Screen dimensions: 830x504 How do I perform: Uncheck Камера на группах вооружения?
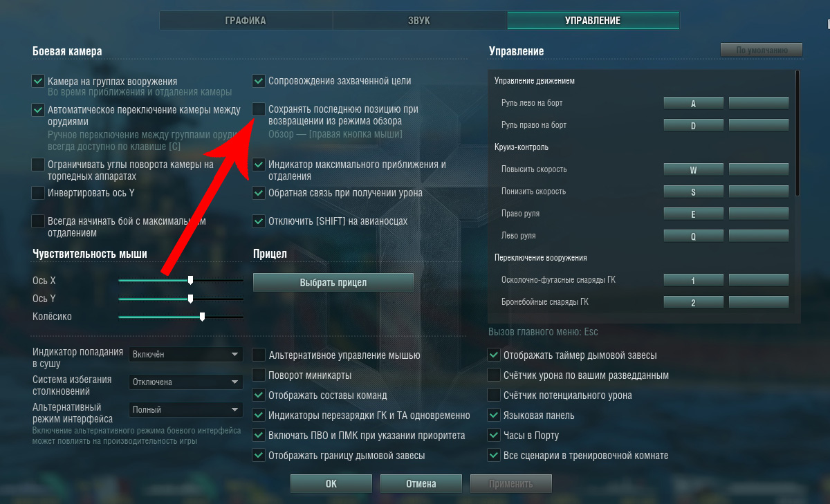(38, 81)
